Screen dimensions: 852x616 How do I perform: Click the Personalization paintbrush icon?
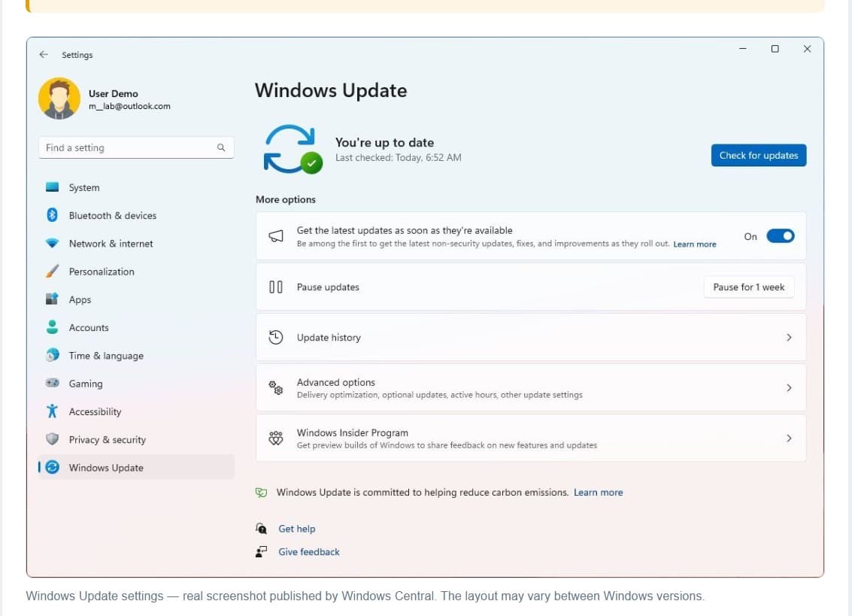[x=52, y=271]
